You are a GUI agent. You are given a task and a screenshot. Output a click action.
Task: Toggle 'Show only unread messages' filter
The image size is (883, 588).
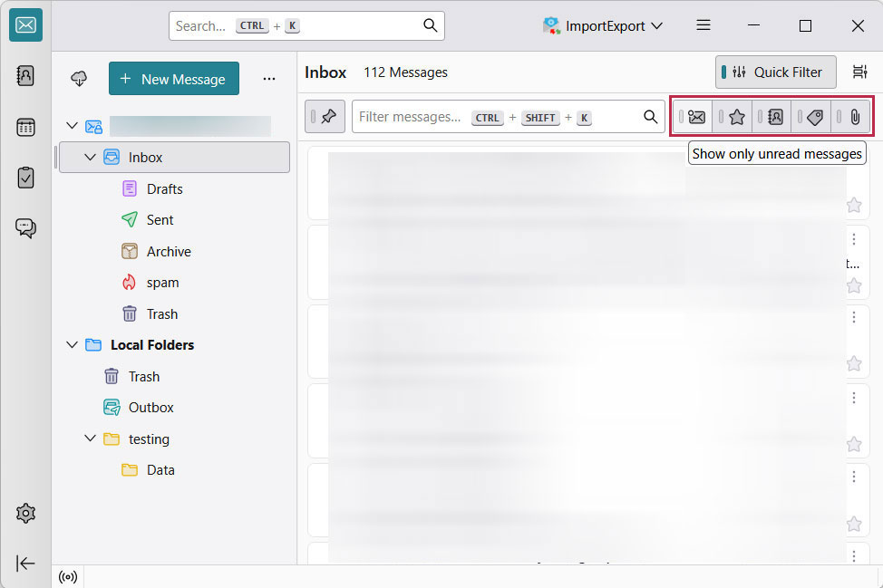click(694, 116)
